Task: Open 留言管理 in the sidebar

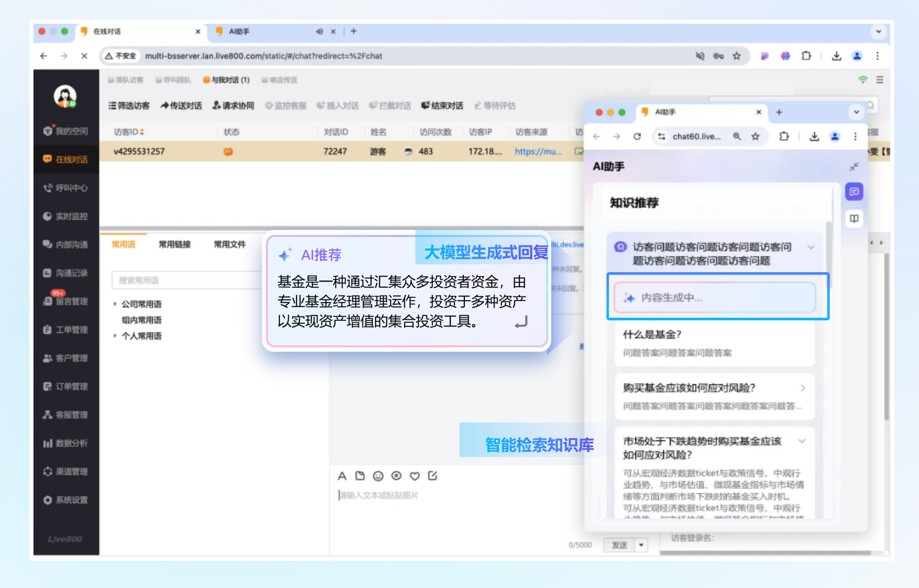Action: pyautogui.click(x=66, y=301)
